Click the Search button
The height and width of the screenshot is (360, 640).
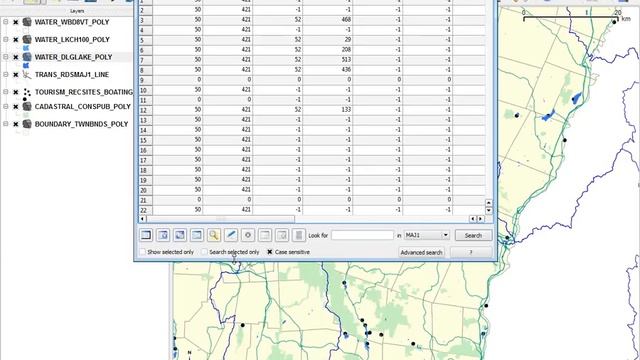pyautogui.click(x=473, y=236)
